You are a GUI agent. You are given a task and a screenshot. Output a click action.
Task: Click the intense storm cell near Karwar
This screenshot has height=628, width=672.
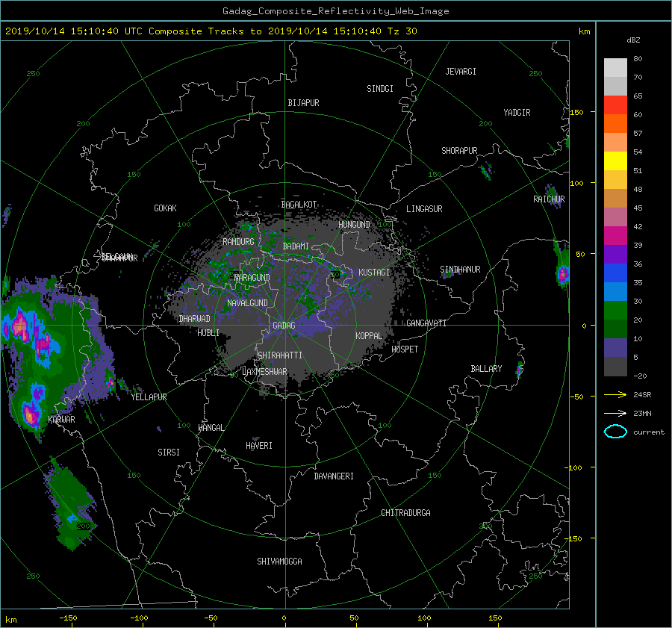[x=30, y=415]
